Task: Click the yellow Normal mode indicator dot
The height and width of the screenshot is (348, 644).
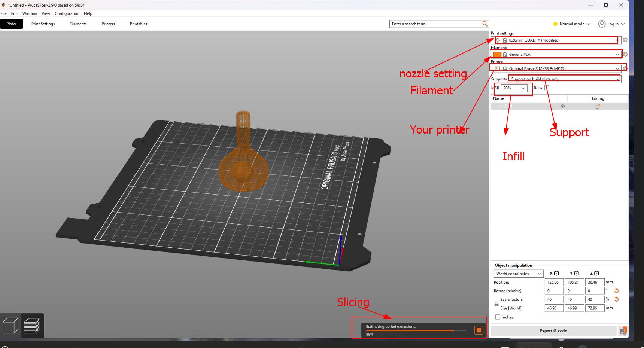Action: [555, 24]
